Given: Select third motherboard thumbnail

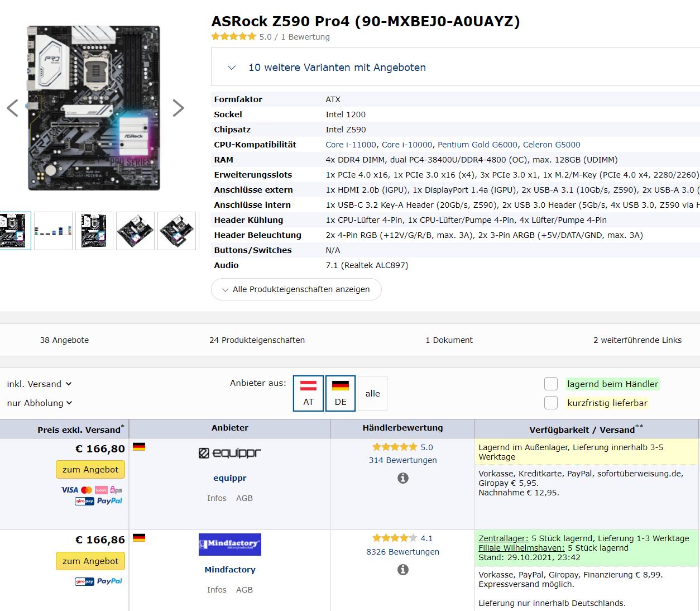Looking at the screenshot, I should (x=94, y=231).
